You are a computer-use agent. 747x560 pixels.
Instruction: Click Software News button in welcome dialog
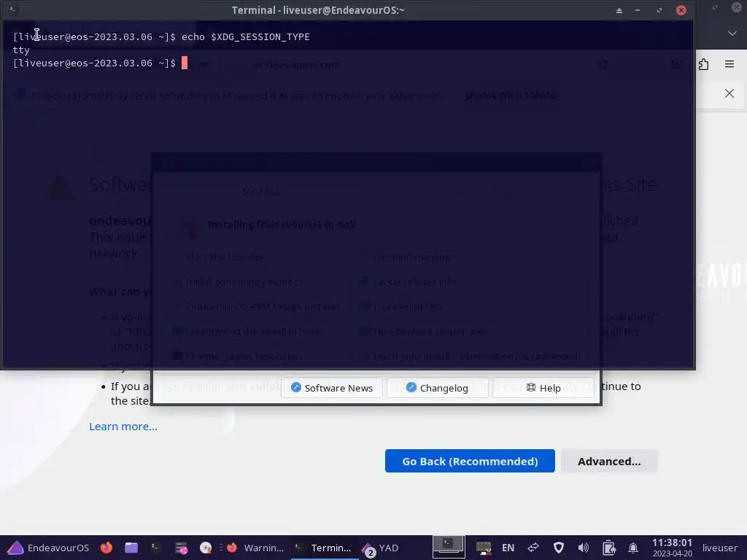[332, 388]
